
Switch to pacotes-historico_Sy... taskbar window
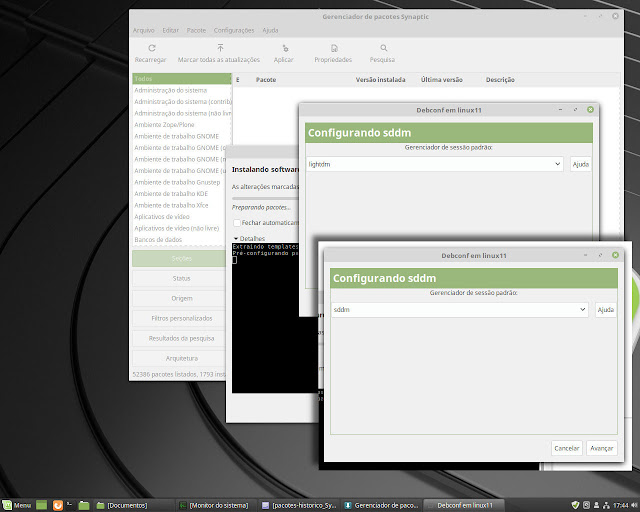coord(299,505)
